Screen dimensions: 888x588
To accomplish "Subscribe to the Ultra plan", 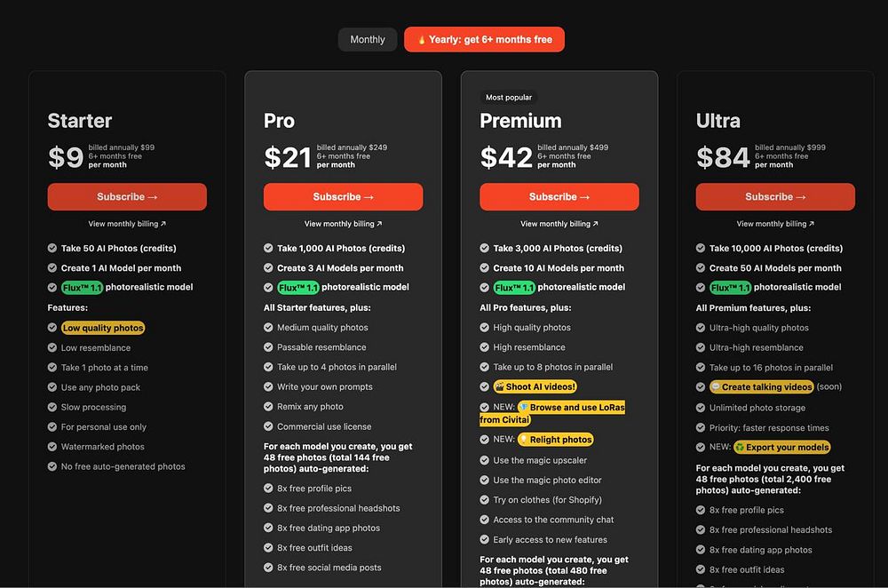I will [x=775, y=196].
